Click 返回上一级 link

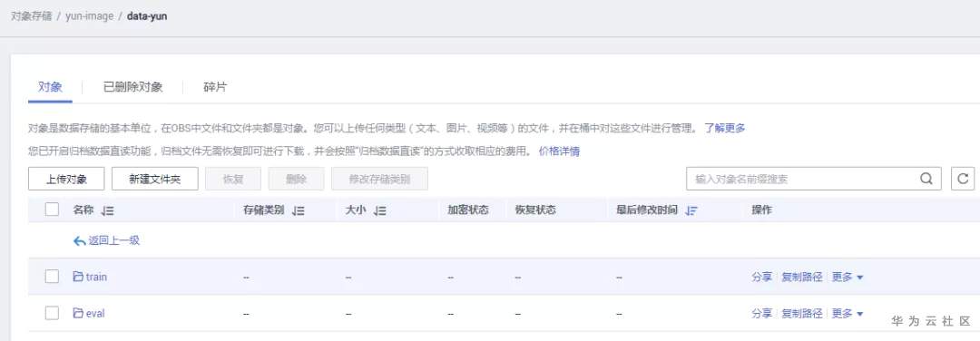coord(113,240)
